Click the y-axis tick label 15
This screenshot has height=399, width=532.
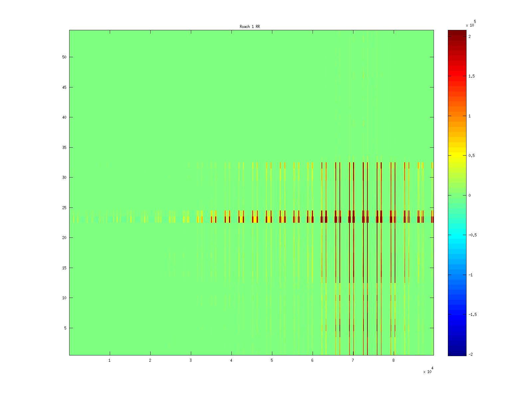[x=64, y=268]
